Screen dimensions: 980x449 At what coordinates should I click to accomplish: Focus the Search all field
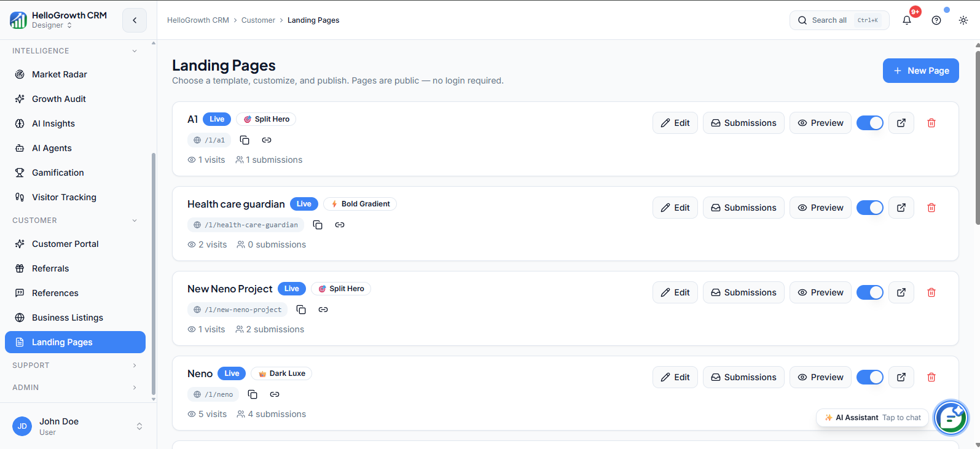[x=839, y=20]
